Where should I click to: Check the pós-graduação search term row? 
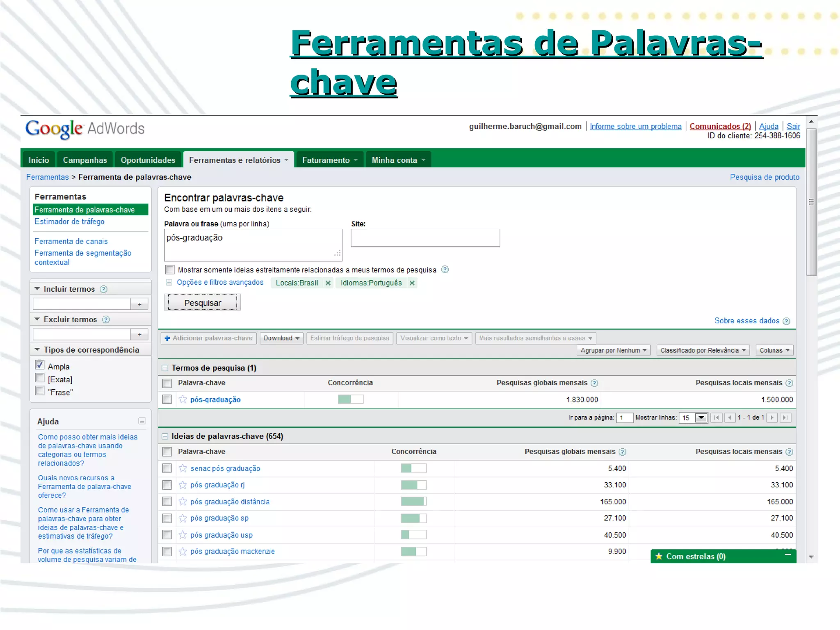click(167, 399)
